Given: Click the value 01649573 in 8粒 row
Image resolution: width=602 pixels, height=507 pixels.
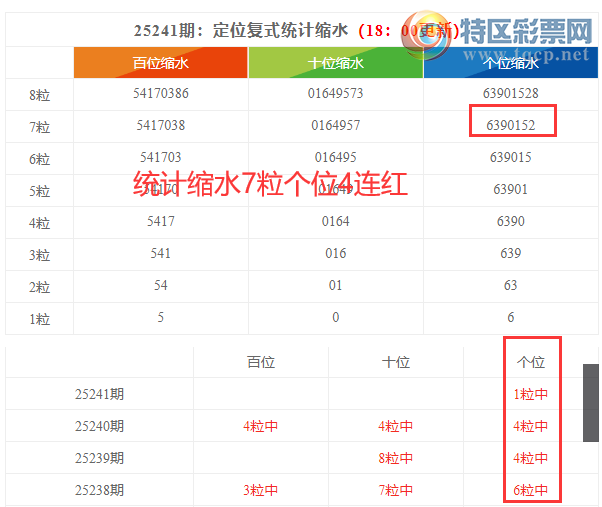Looking at the screenshot, I should pyautogui.click(x=336, y=93).
